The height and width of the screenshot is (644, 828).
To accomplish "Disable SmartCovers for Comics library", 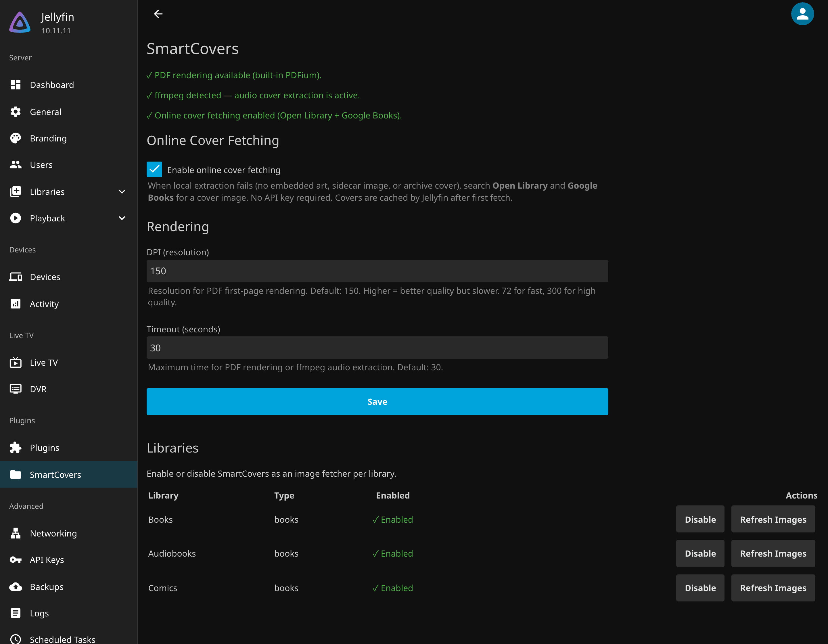I will pyautogui.click(x=700, y=588).
